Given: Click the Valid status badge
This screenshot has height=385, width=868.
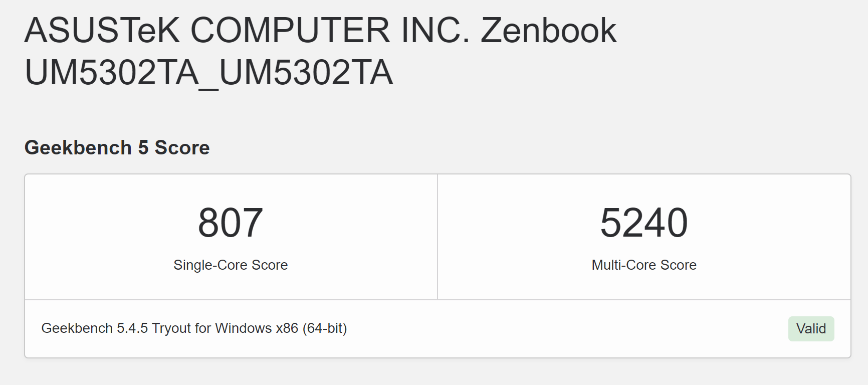Looking at the screenshot, I should point(811,329).
